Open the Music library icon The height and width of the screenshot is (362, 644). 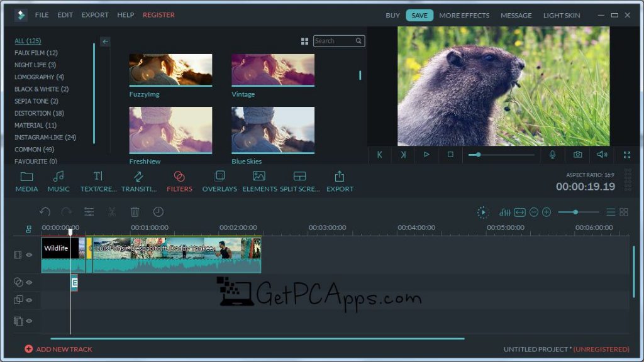[x=58, y=181]
